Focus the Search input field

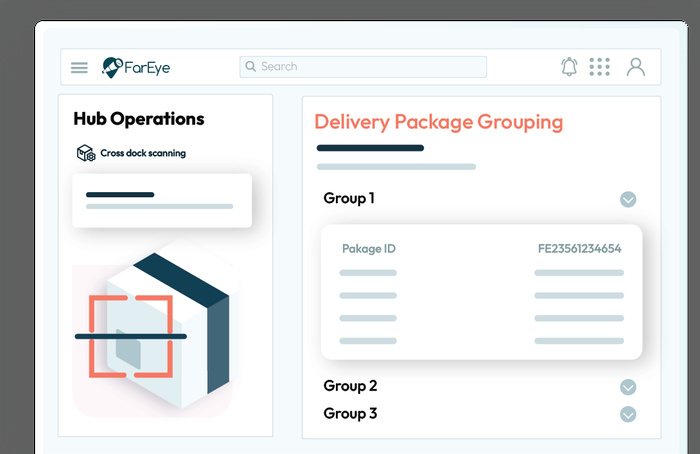(370, 67)
